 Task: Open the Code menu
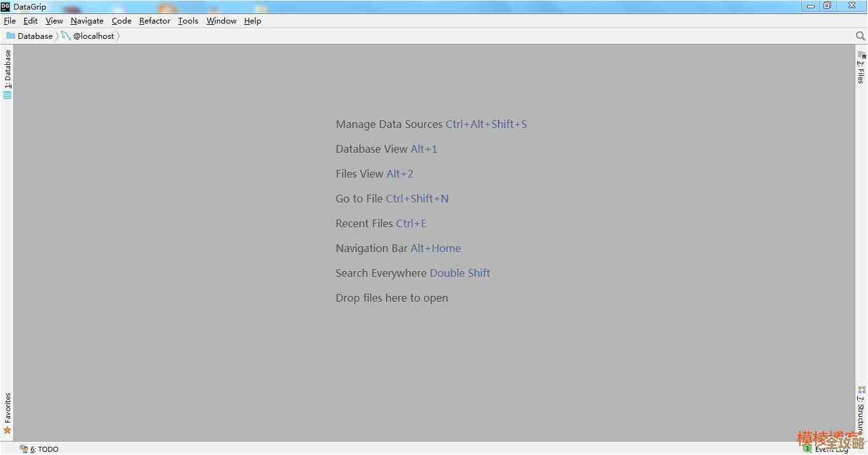[121, 21]
